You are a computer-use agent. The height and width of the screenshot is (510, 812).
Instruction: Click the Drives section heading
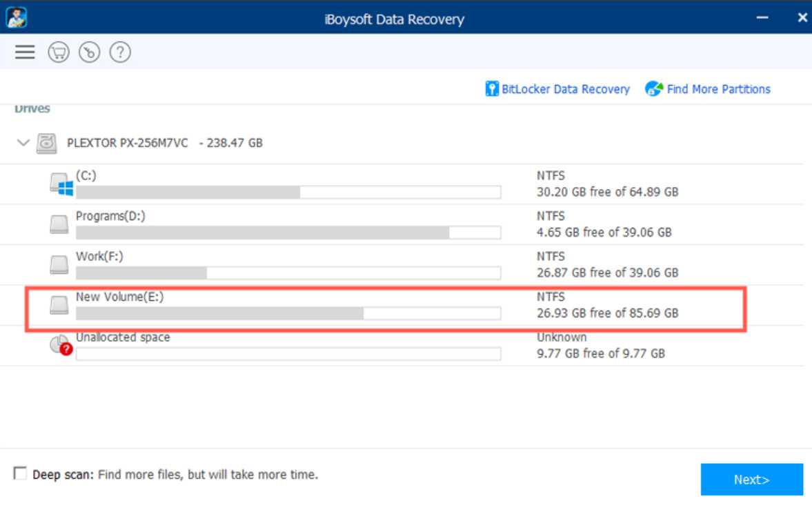point(32,109)
